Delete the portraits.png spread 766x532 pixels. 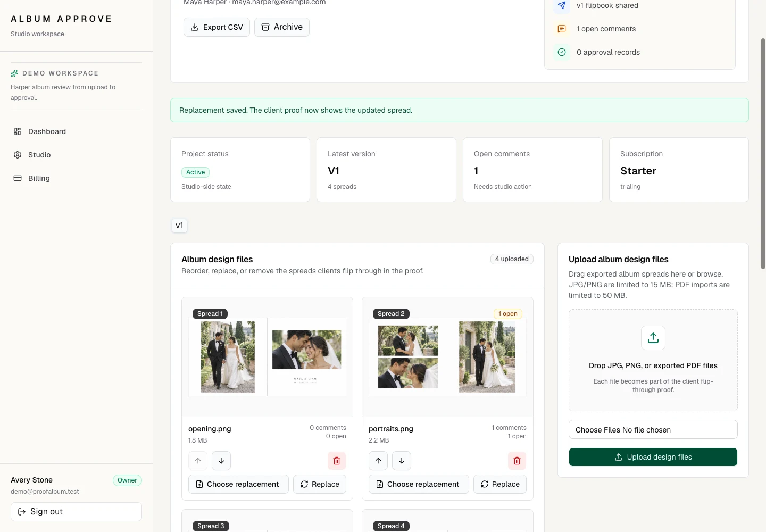point(517,461)
